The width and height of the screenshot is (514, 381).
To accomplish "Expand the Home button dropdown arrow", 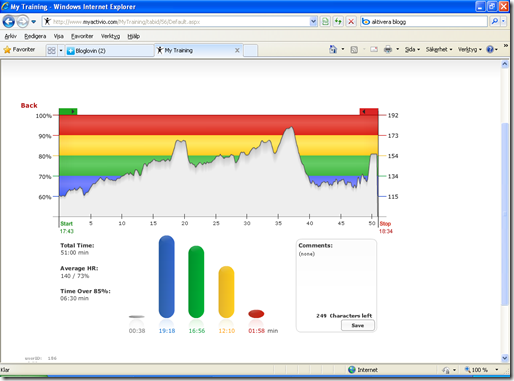I will [342, 50].
